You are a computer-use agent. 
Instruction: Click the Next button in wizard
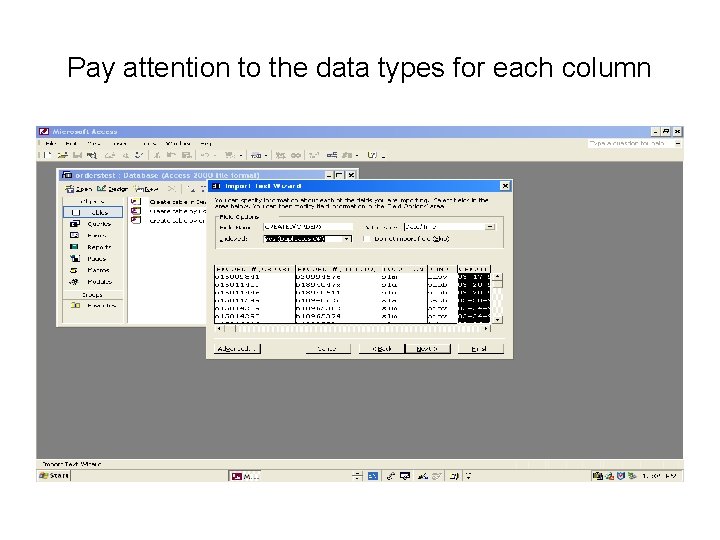tap(428, 349)
